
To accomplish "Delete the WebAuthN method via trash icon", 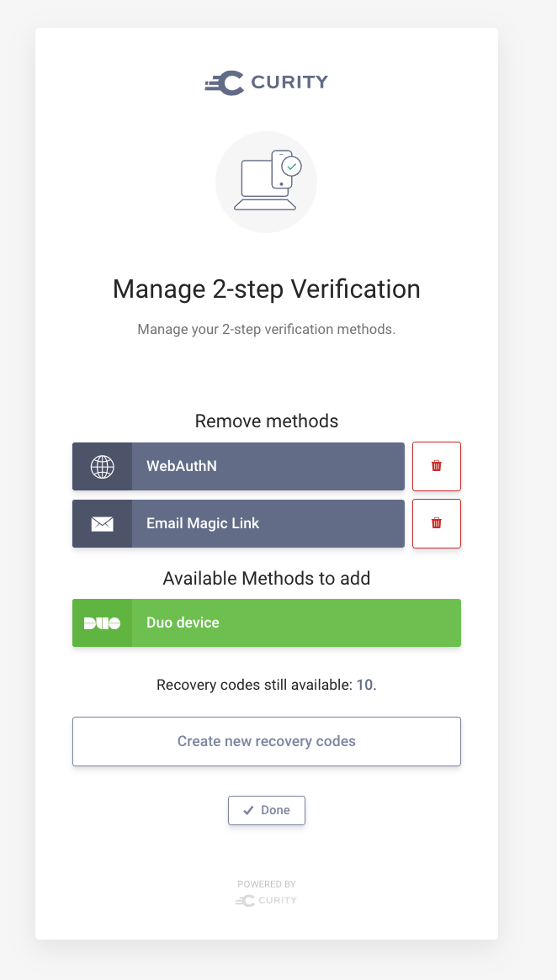I will point(436,466).
